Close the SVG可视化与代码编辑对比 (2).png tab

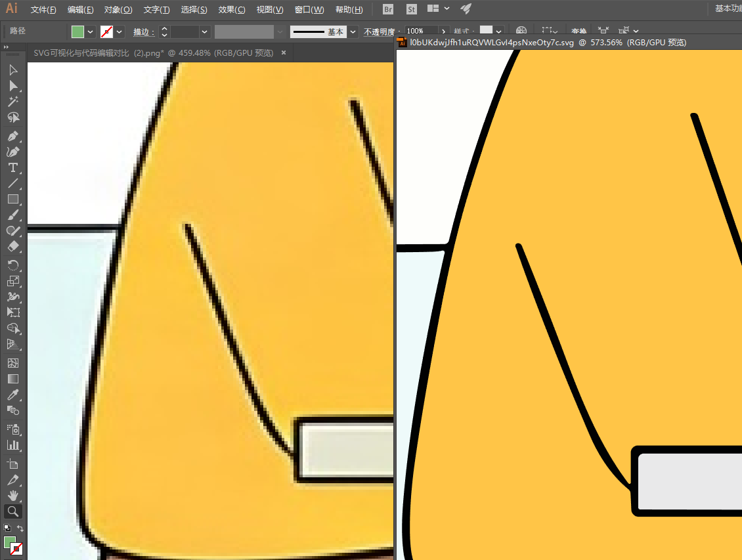(284, 53)
